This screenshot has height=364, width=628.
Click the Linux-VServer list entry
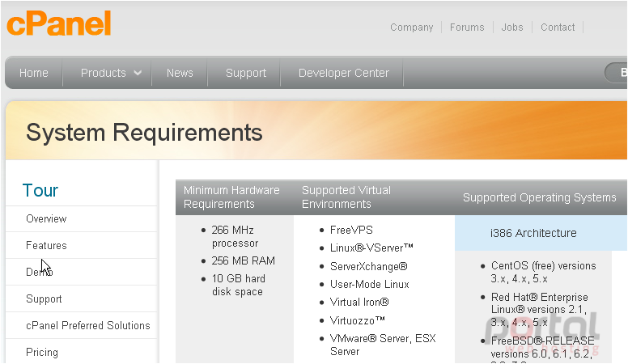371,248
